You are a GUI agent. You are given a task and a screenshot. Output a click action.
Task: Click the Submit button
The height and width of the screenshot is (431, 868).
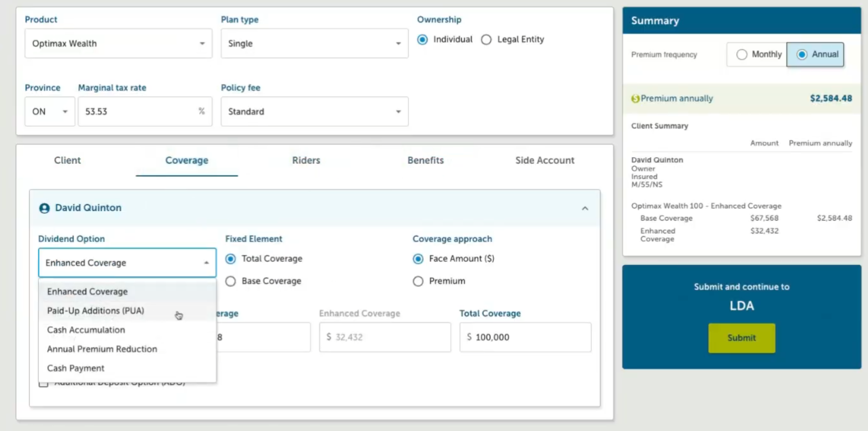click(x=741, y=338)
